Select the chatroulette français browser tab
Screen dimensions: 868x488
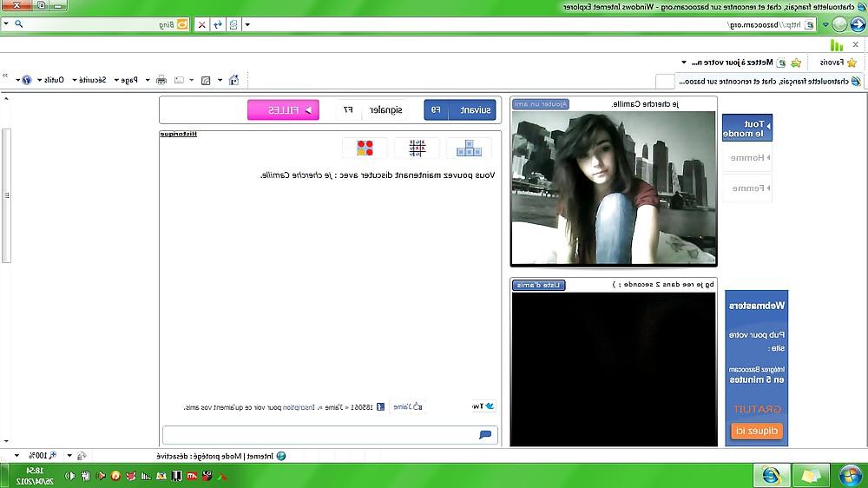coord(769,82)
